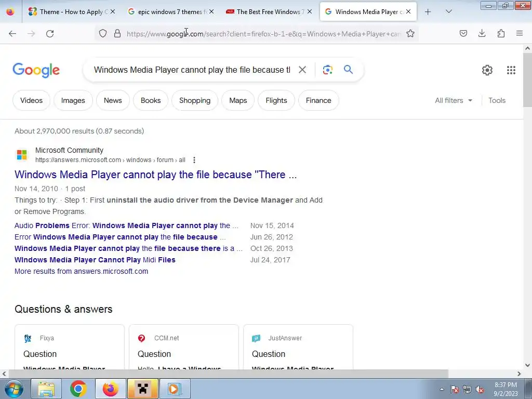
Task: Bookmark this page with the star
Action: click(x=410, y=33)
